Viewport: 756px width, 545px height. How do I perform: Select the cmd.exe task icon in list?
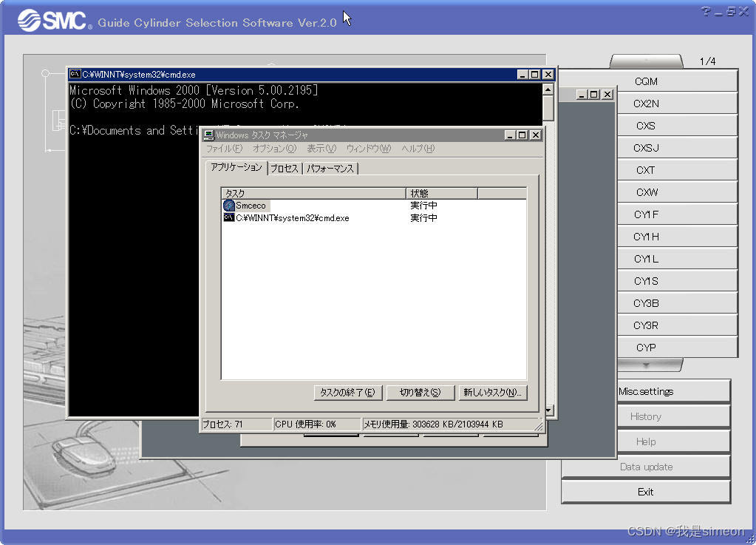coord(229,218)
